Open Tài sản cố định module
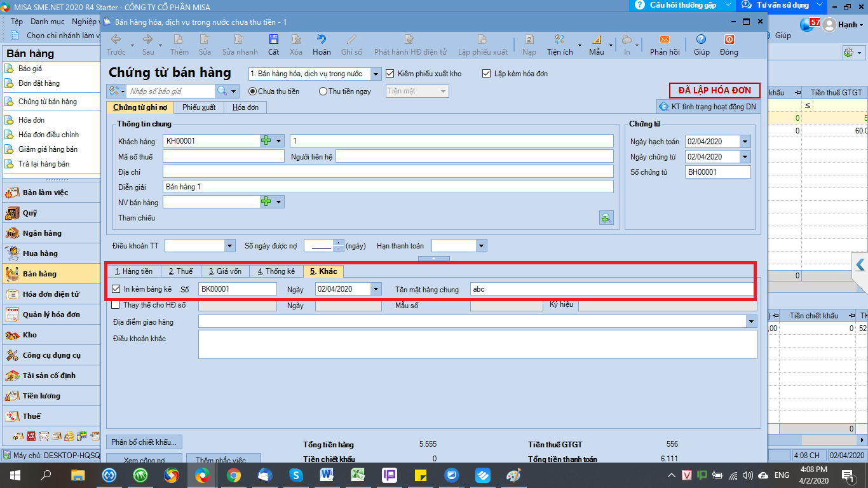 (51, 376)
